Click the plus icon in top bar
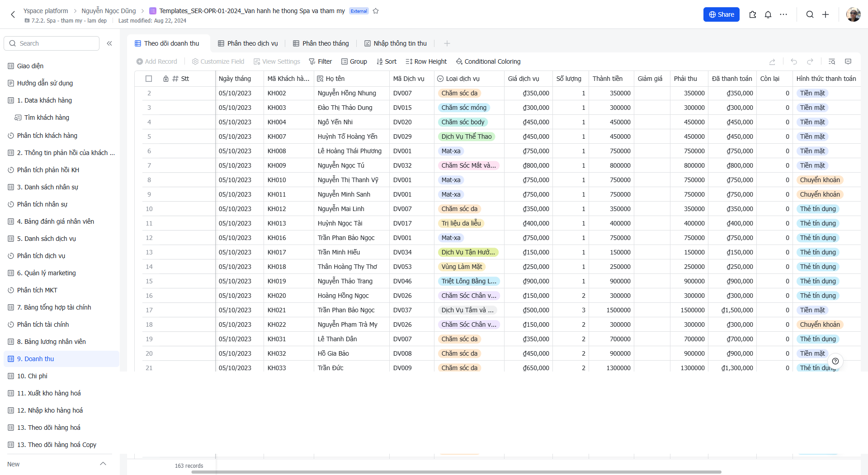 pyautogui.click(x=826, y=14)
